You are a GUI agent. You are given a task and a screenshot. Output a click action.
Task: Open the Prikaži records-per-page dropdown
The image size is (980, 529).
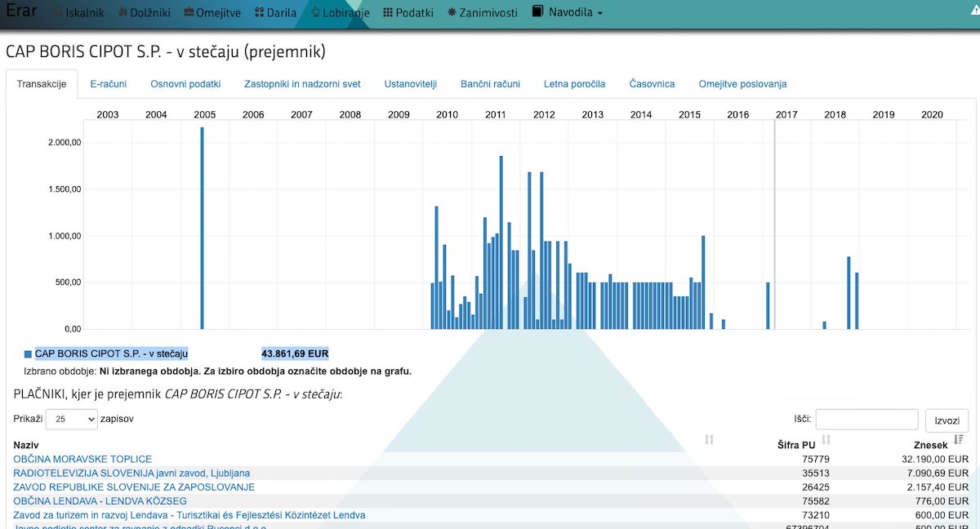click(x=71, y=419)
